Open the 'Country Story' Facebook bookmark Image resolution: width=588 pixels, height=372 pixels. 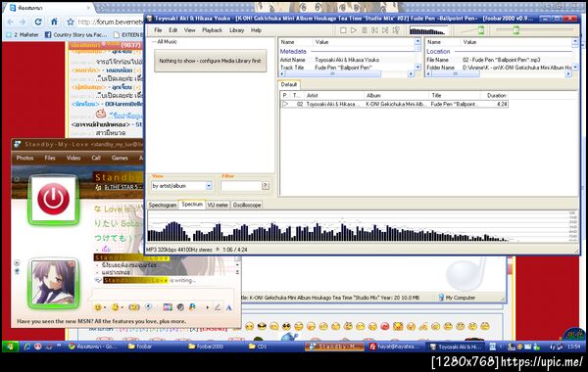tap(75, 35)
